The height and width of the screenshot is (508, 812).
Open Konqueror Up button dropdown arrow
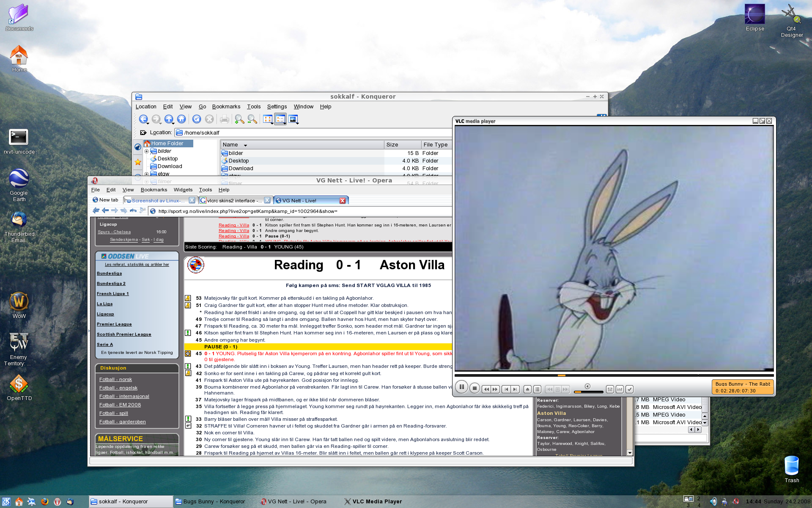(173, 123)
